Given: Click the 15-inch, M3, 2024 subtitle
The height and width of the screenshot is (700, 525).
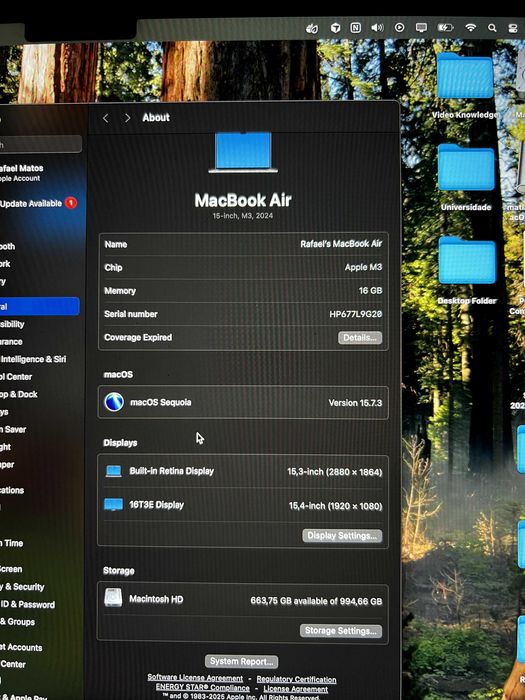Looking at the screenshot, I should tap(243, 216).
